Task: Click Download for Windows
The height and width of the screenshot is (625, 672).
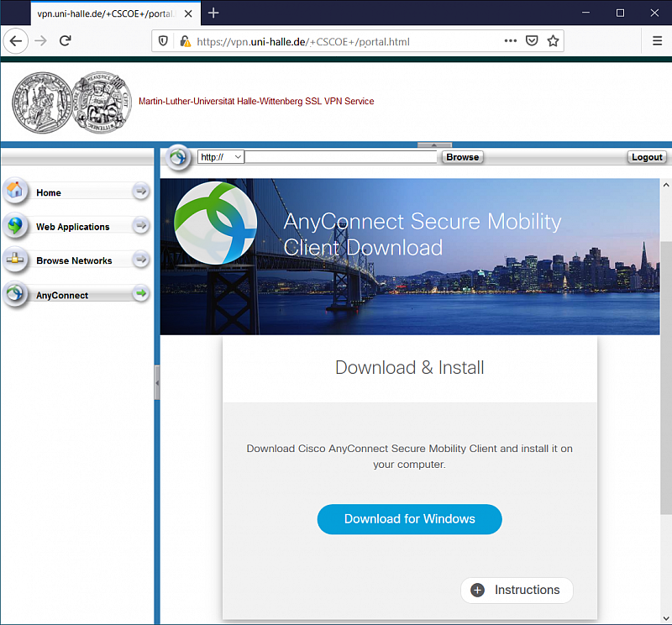Action: (x=409, y=519)
